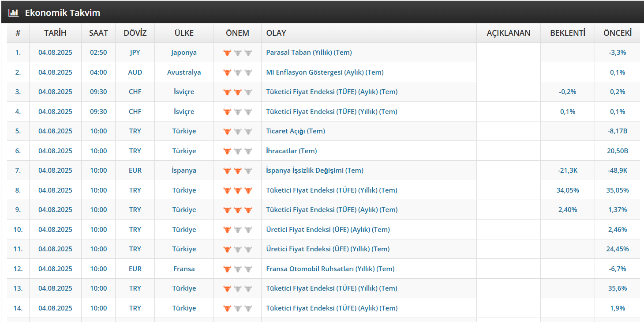Click the ÜLKE column header
Screen dimensions: 644x322
[184, 33]
